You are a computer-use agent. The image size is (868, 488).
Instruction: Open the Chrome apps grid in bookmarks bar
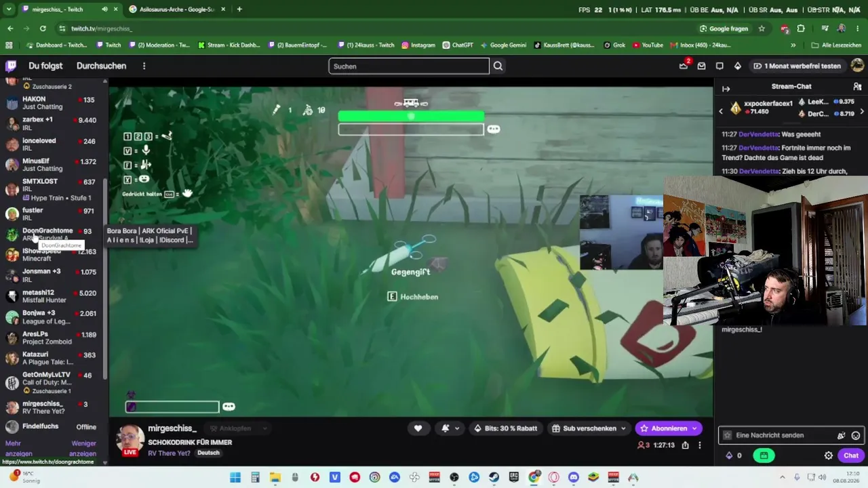tap(9, 45)
